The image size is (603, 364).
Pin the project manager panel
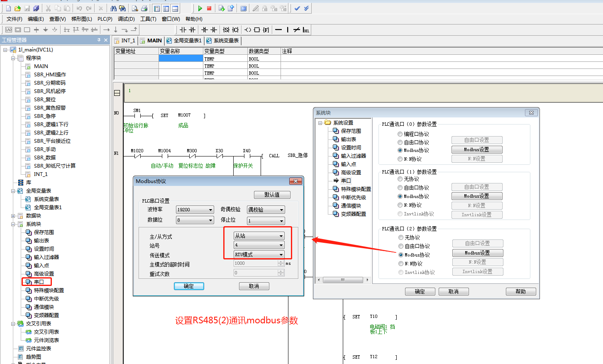99,40
